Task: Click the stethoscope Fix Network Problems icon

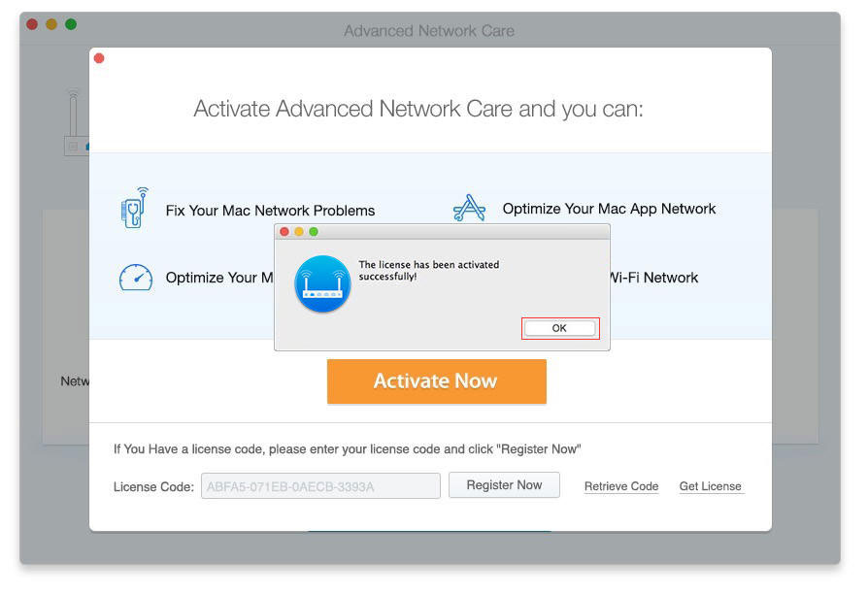Action: coord(135,208)
